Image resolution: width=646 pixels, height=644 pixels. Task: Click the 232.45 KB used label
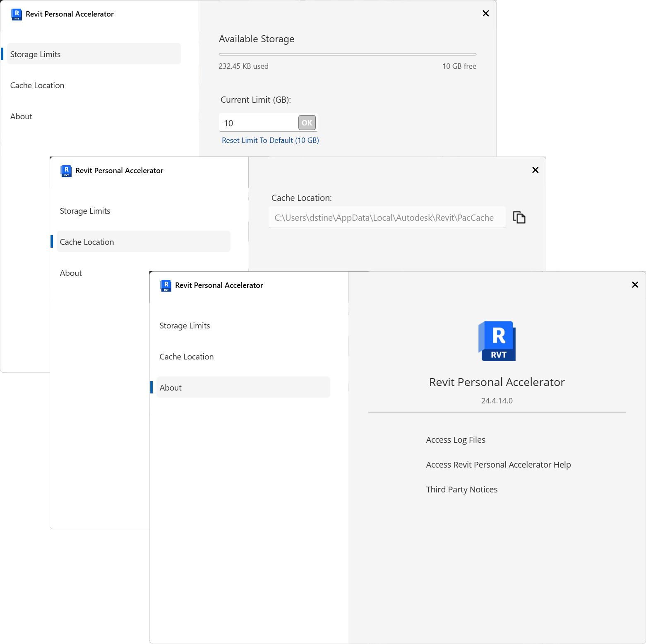244,66
